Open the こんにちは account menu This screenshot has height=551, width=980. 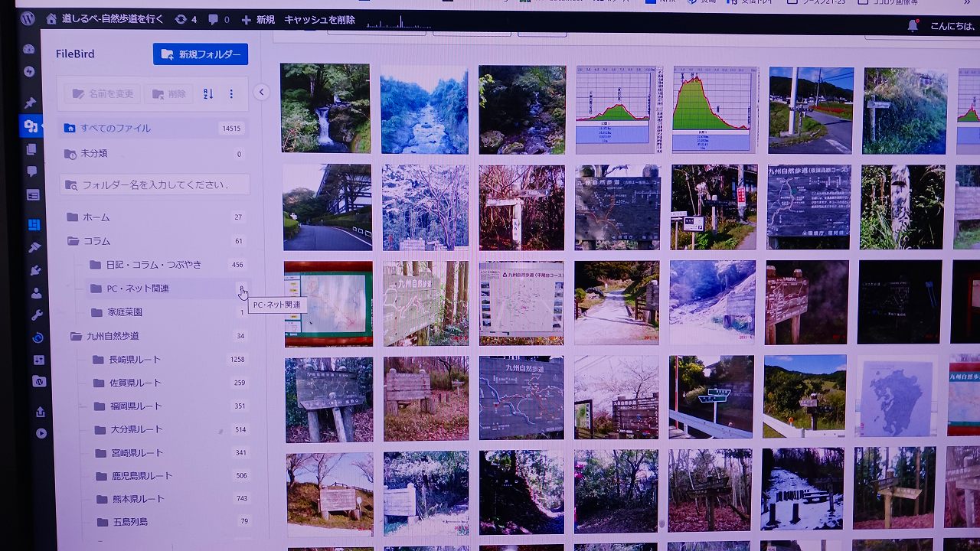(x=953, y=27)
